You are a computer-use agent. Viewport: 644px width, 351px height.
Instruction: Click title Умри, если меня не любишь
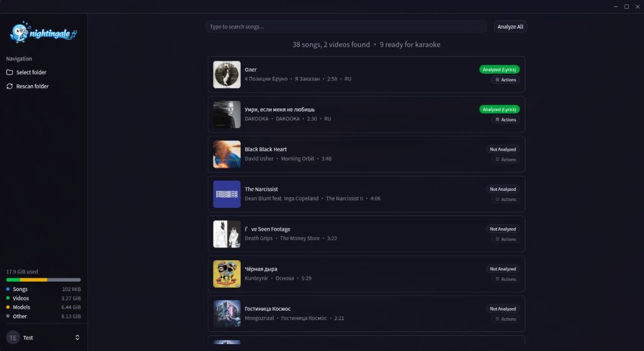[280, 109]
